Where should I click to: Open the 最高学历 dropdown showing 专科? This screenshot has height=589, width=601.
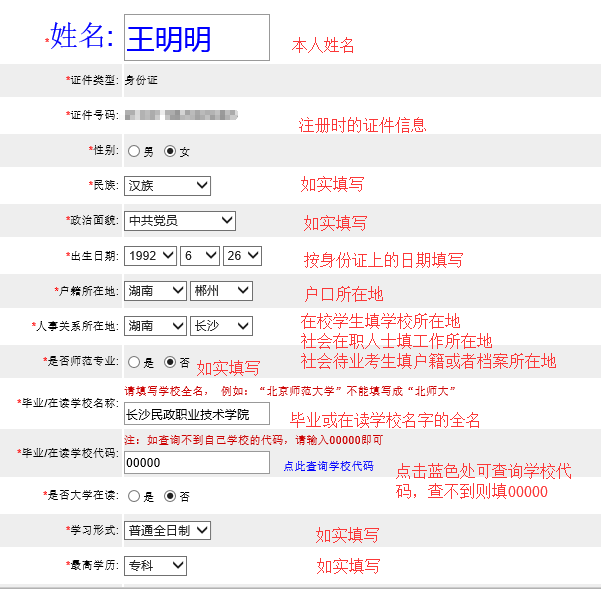(155, 565)
